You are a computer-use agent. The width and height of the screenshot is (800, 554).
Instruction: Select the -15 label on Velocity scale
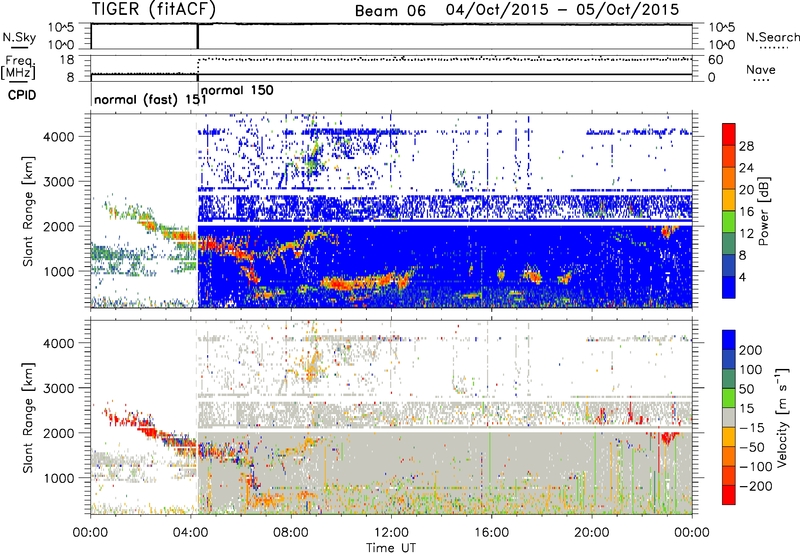[x=752, y=428]
